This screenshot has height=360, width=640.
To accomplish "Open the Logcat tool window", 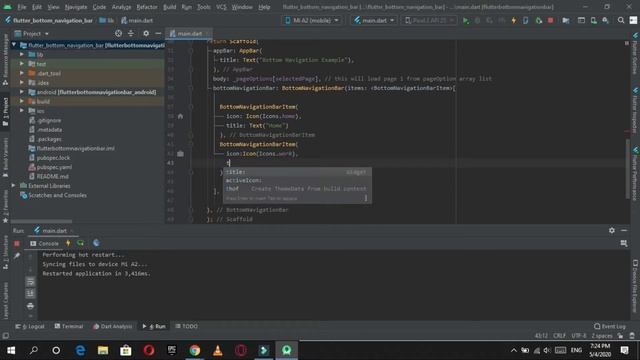I will click(x=30, y=326).
